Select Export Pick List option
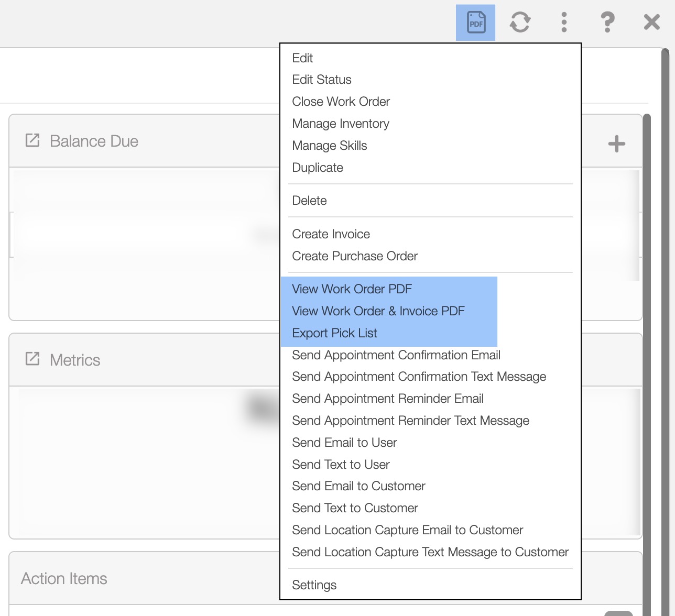The width and height of the screenshot is (675, 616). [334, 333]
